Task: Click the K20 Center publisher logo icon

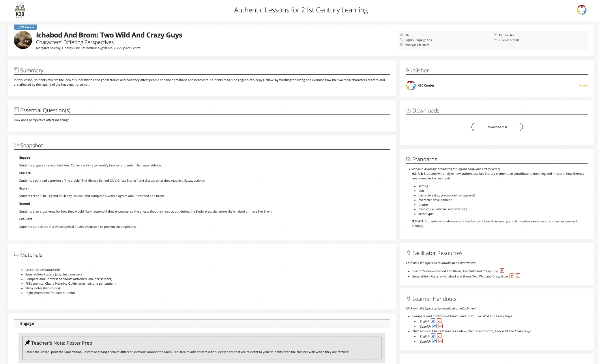Action: (411, 85)
